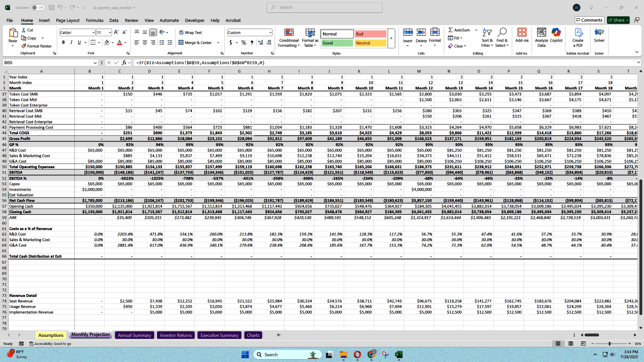
Task: Click the Cut scissors icon
Action: point(24,30)
